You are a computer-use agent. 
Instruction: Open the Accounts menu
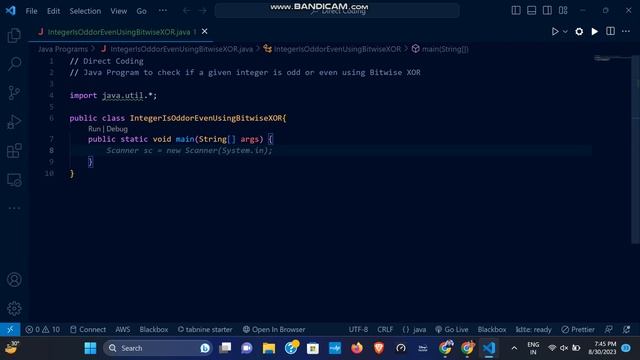[14, 280]
